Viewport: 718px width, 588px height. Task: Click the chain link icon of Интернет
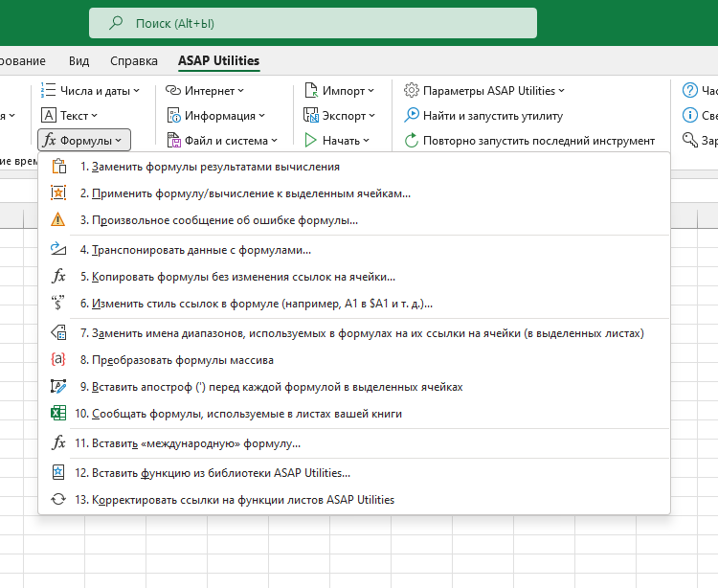(173, 90)
